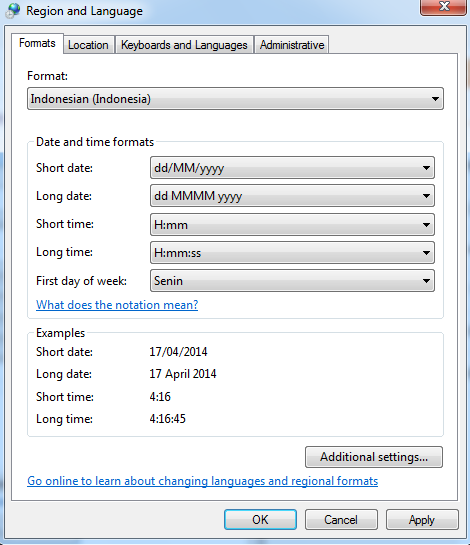Confirm with the OK button
The image size is (470, 545).
pyautogui.click(x=260, y=520)
